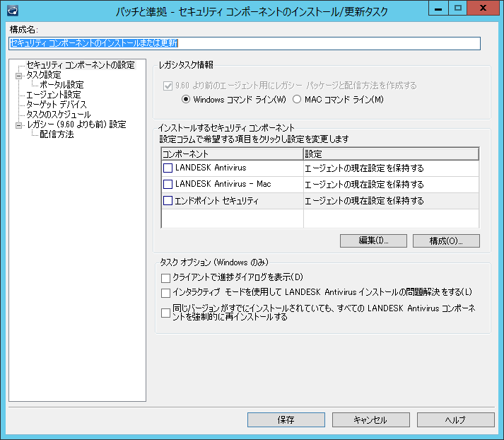
Task: Minimize the dialog window
Action: (x=438, y=8)
